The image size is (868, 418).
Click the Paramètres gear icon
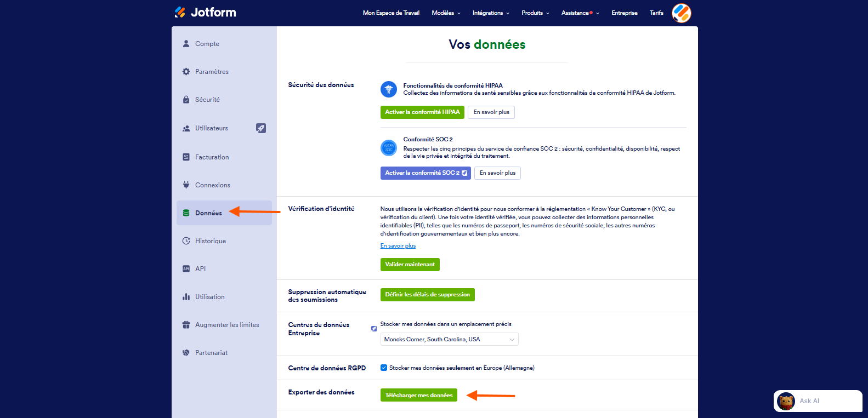[x=186, y=71]
